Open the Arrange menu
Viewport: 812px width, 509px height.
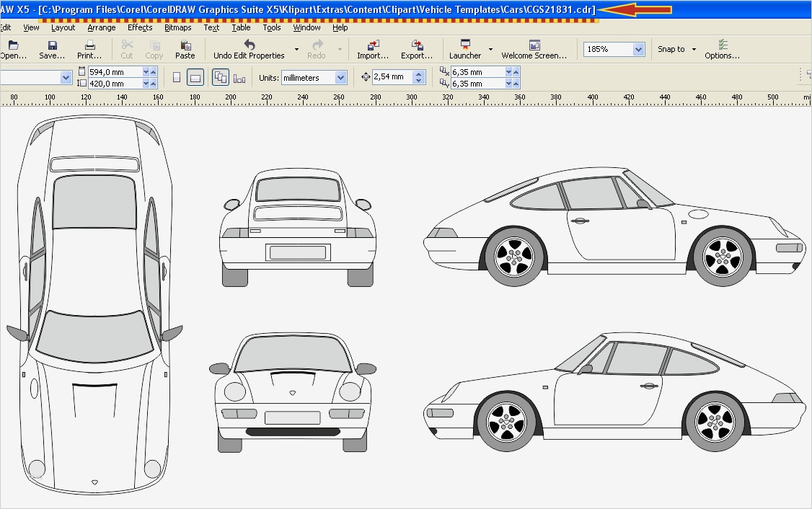tap(102, 27)
